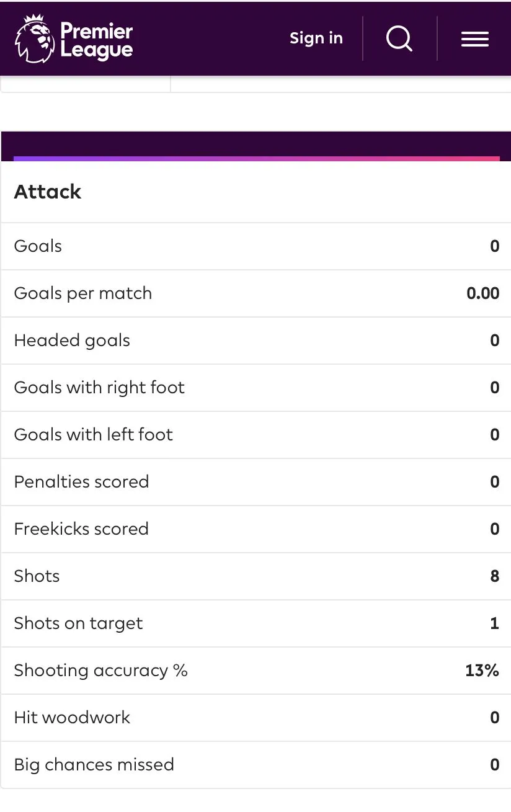The image size is (511, 812).
Task: Click the Shooting accuracy % label
Action: (x=100, y=671)
